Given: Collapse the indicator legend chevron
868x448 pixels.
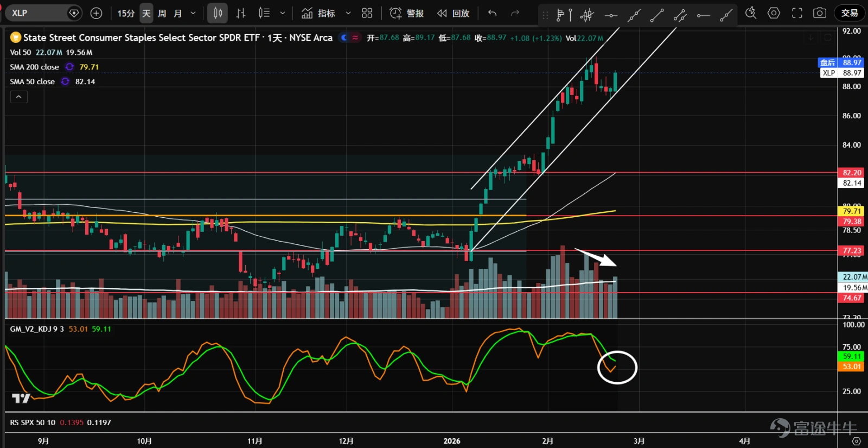Looking at the screenshot, I should 18,97.
